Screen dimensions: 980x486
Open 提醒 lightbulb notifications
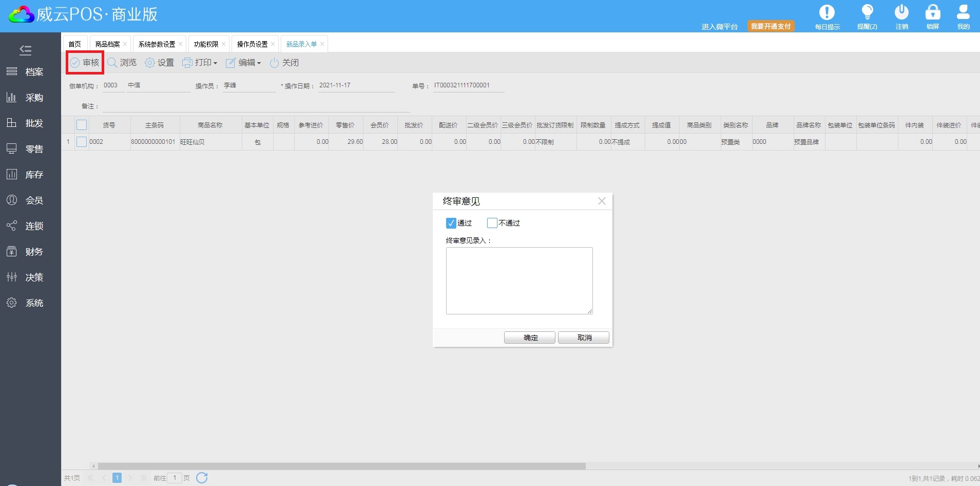click(867, 12)
